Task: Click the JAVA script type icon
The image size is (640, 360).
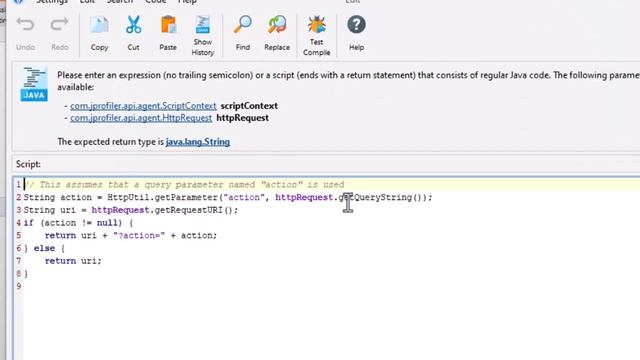Action: 34,84
